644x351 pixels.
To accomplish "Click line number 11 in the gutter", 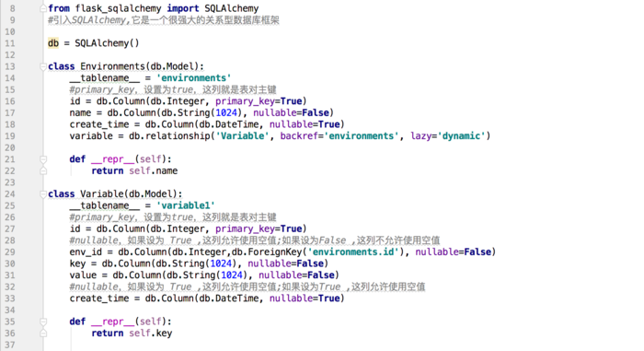I will coord(10,43).
